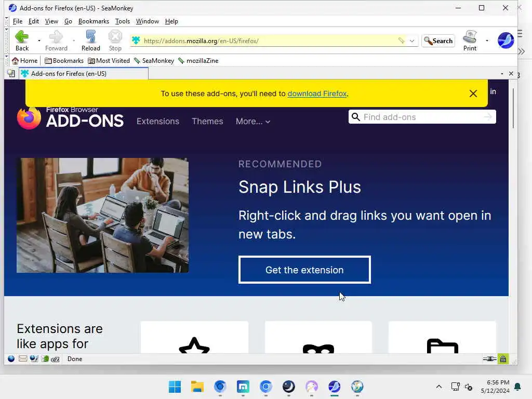The width and height of the screenshot is (532, 399).
Task: Click the page's vertical scrollbar thumb
Action: 513,109
